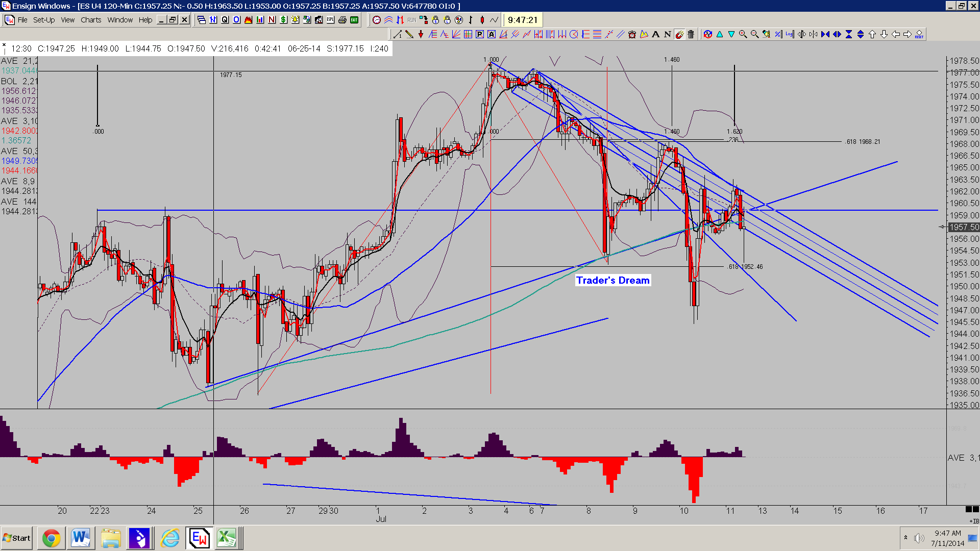Open Excel from the taskbar
Screen dimensions: 980x551
(227, 538)
